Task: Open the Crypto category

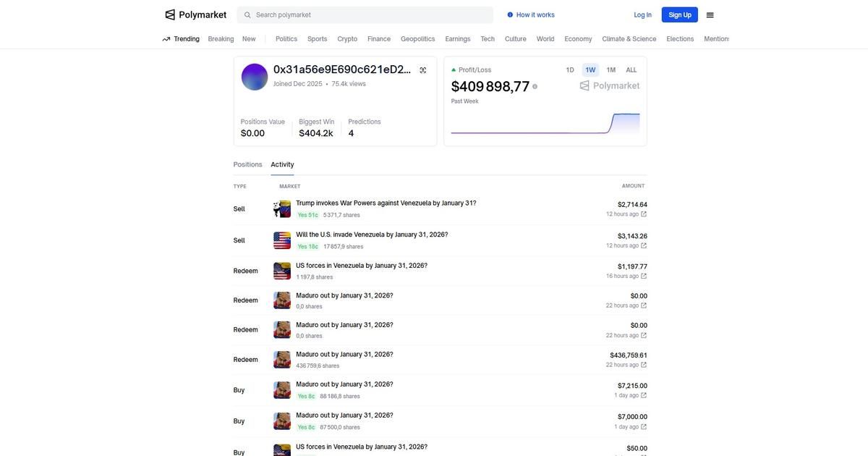Action: tap(347, 39)
